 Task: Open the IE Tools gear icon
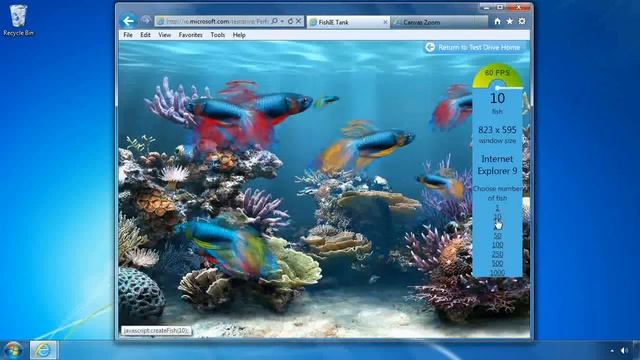point(522,21)
